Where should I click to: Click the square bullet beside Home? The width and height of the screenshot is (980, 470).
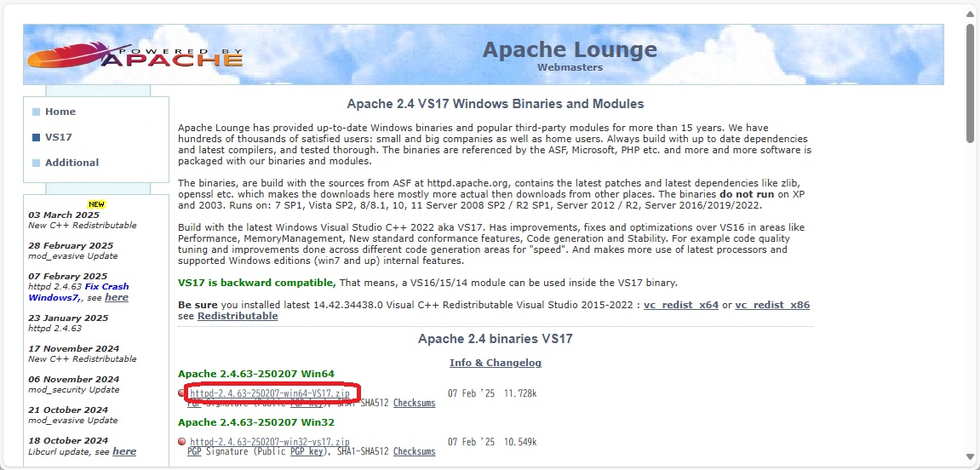37,112
